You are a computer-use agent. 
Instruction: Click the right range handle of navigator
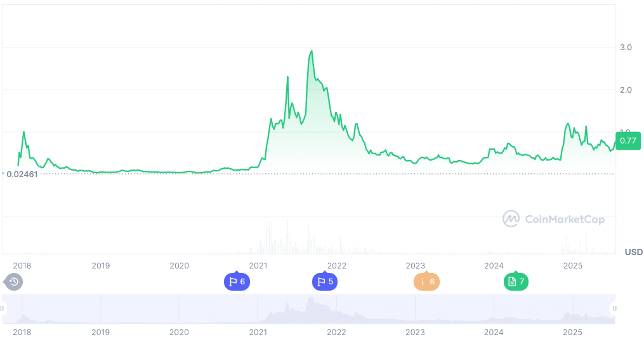614,308
